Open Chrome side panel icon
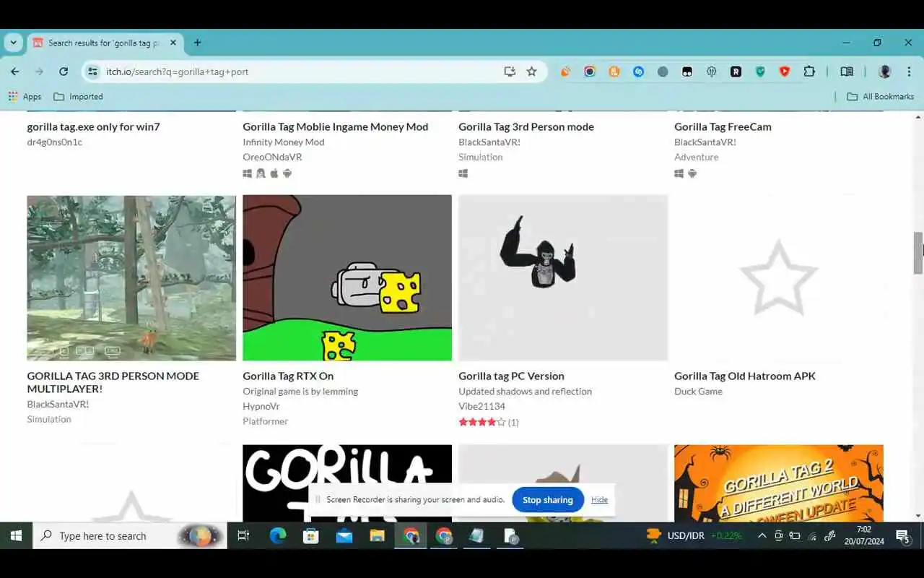The width and height of the screenshot is (924, 578). [847, 72]
